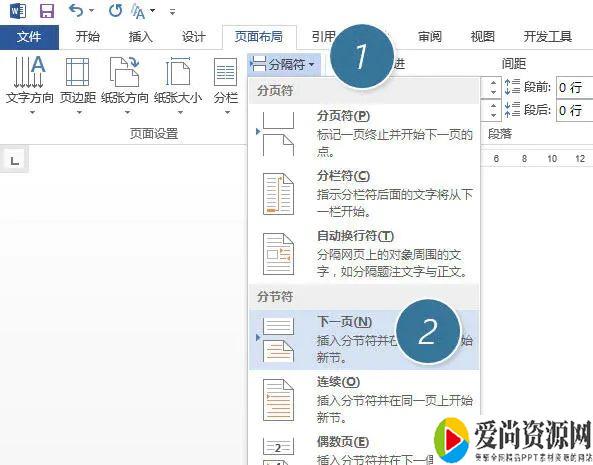Click the 偶数页 section break icon
Screen dimensions: 593x465
(x=278, y=451)
